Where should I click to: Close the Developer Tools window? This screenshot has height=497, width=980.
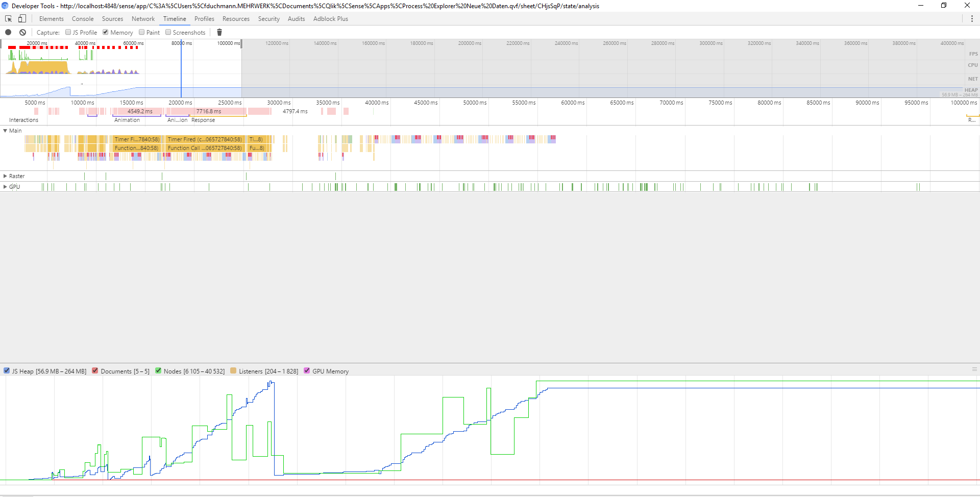click(967, 6)
